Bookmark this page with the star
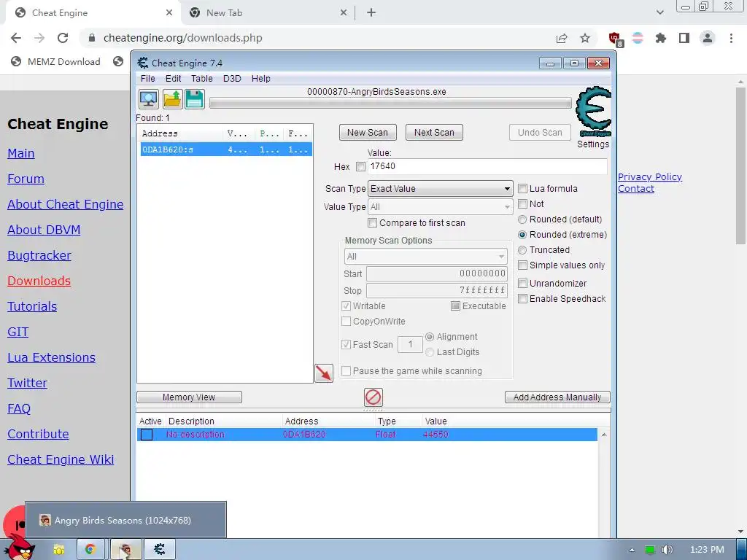The image size is (747, 560). pos(585,38)
